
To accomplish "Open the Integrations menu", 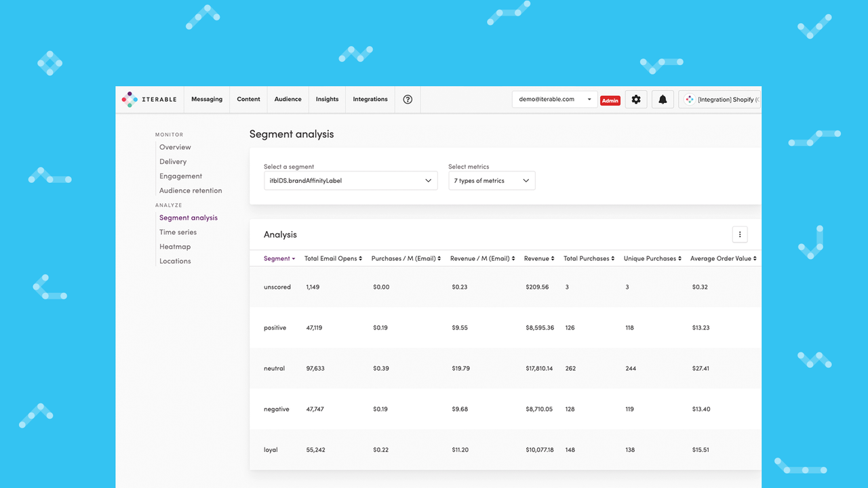I will (x=370, y=99).
